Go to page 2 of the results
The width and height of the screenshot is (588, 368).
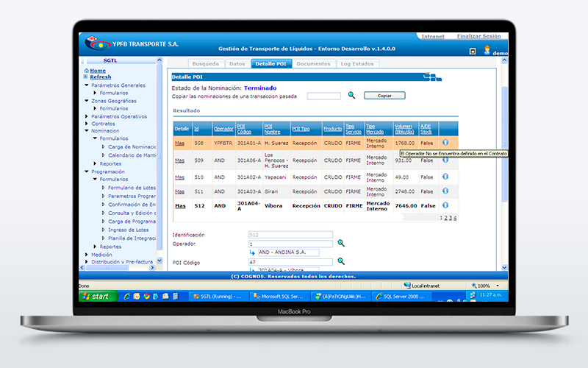tap(446, 218)
